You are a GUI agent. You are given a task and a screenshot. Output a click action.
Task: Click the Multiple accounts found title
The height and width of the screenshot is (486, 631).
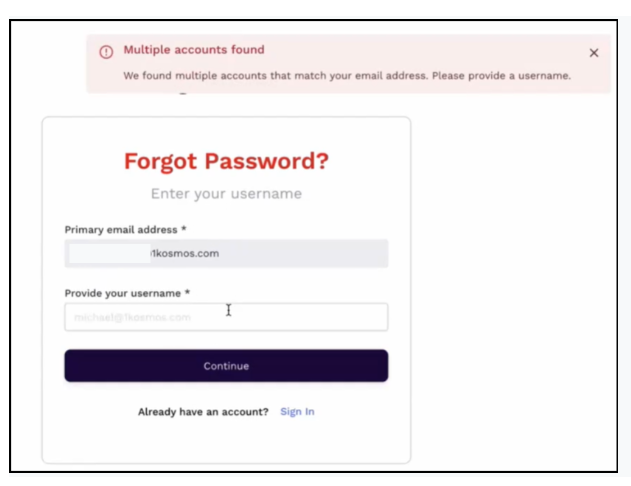click(193, 50)
